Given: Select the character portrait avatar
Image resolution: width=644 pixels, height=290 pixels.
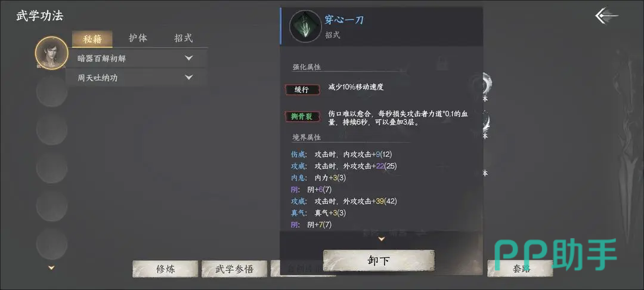Looking at the screenshot, I should click(x=52, y=53).
